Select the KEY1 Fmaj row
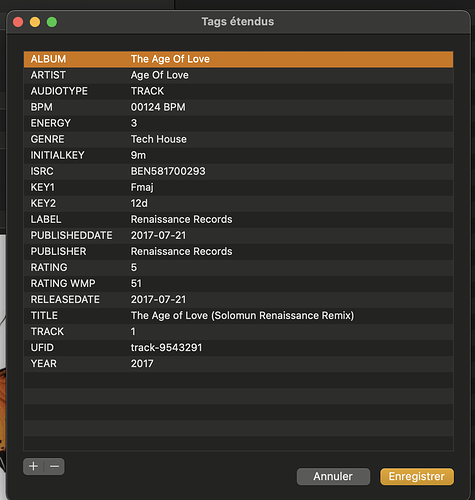This screenshot has height=500, width=475. 238,187
